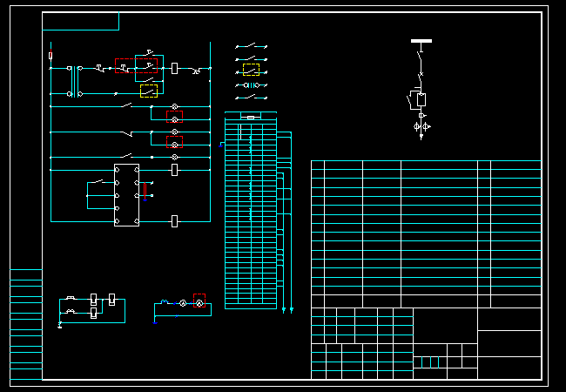
Task: Select the header row of the parts table
Action: point(426,165)
